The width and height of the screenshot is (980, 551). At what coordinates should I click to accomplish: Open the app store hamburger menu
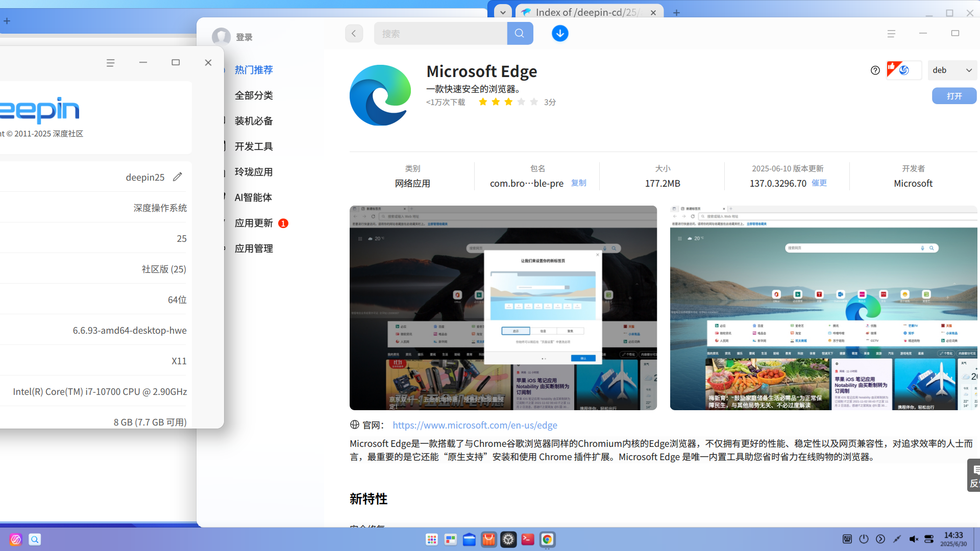[x=891, y=34]
